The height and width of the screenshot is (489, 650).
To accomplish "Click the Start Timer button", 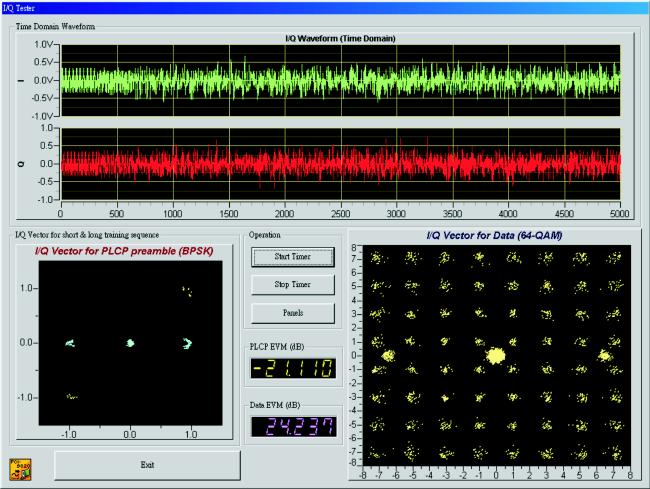I will [x=292, y=257].
